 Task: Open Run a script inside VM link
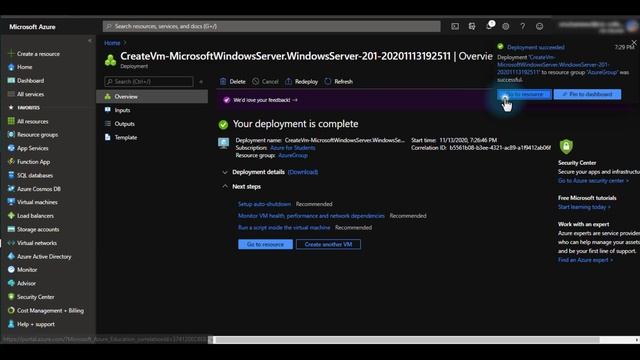tap(284, 227)
